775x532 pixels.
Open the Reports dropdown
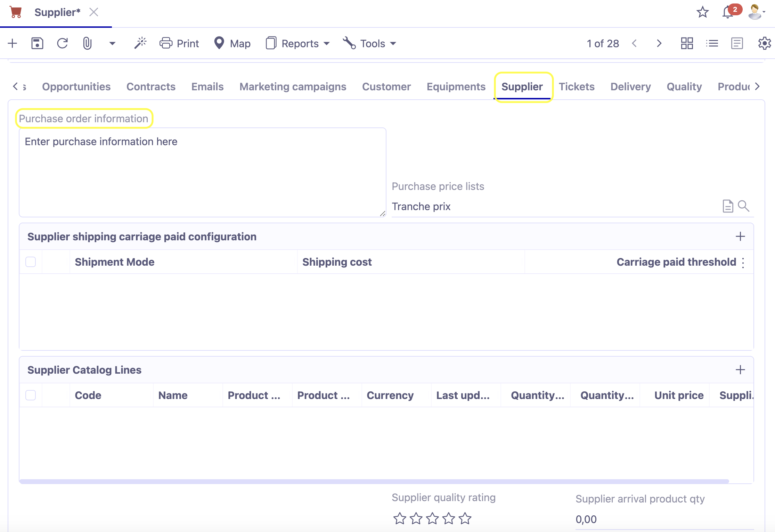[x=297, y=43]
